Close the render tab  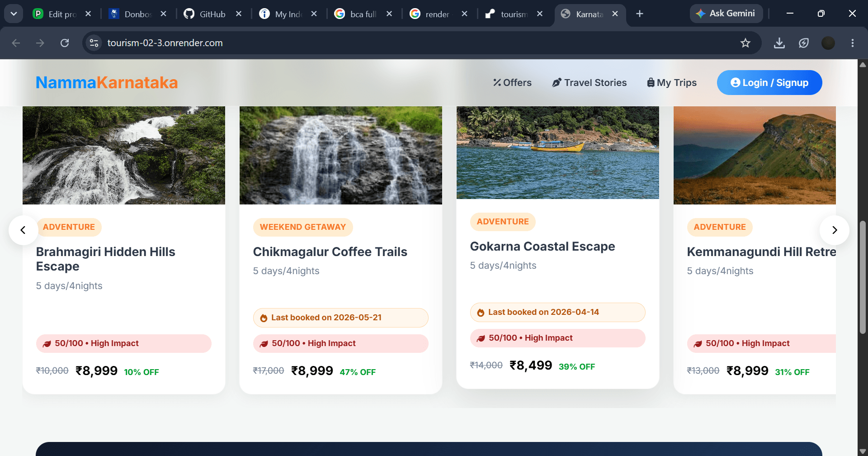pyautogui.click(x=464, y=14)
